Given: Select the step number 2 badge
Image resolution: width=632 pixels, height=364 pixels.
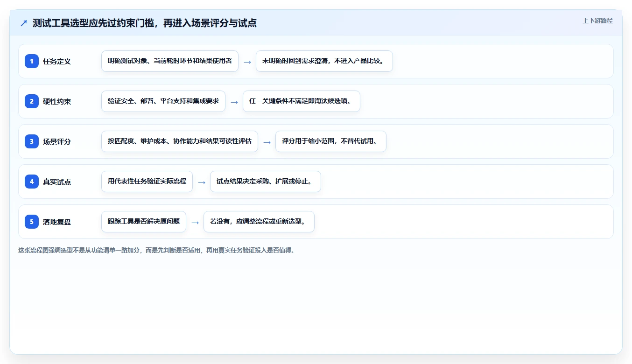Looking at the screenshot, I should tap(32, 101).
